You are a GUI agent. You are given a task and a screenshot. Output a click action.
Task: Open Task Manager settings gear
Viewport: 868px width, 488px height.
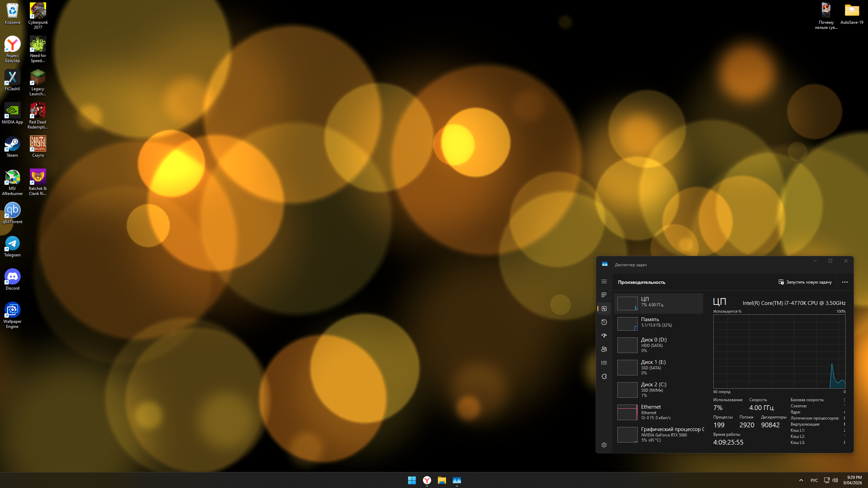click(604, 445)
